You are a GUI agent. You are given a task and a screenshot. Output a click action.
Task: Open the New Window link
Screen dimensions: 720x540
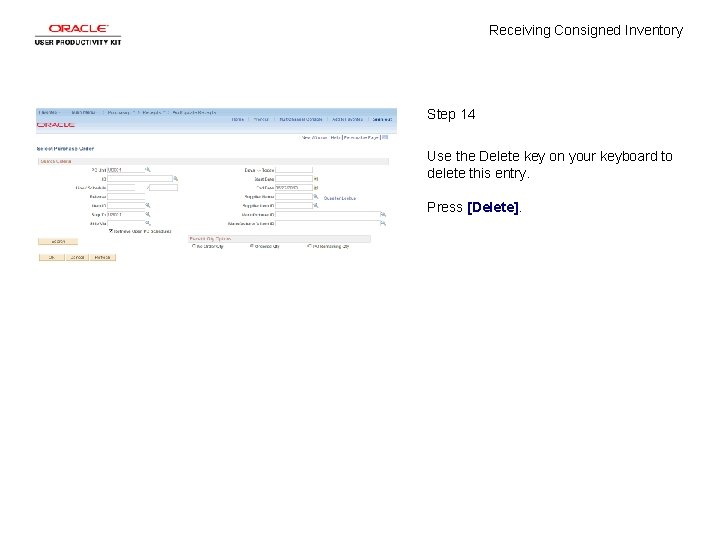(x=315, y=138)
